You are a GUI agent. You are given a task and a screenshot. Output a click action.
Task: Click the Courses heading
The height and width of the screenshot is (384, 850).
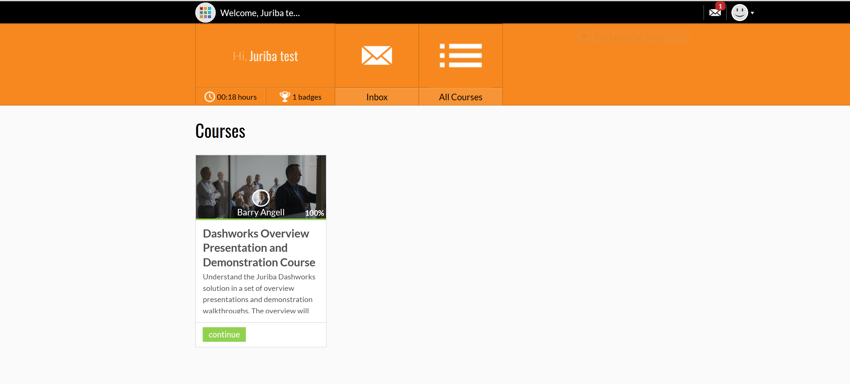point(220,131)
